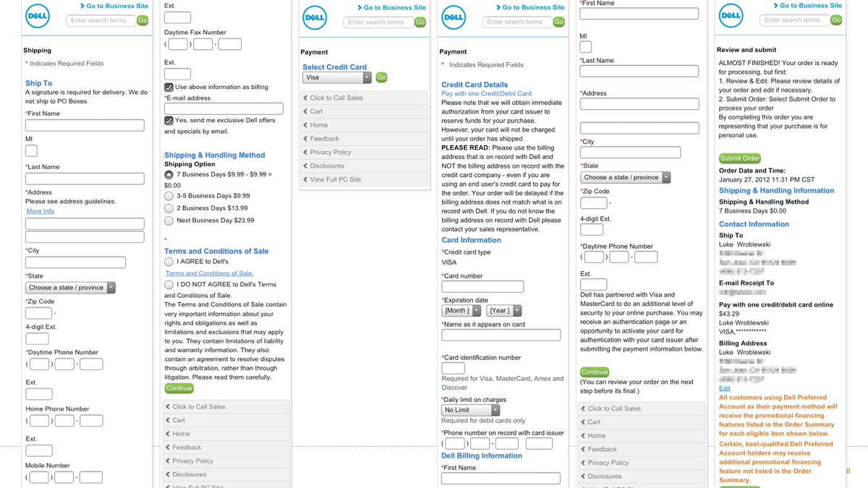Click the order total '$43.29'
The width and height of the screenshot is (868, 488).
pos(729,314)
